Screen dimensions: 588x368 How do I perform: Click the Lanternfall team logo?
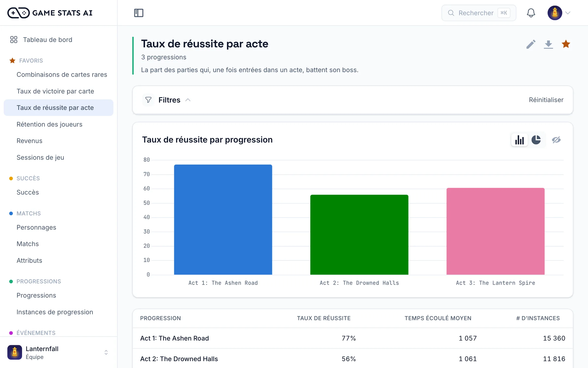pos(15,353)
